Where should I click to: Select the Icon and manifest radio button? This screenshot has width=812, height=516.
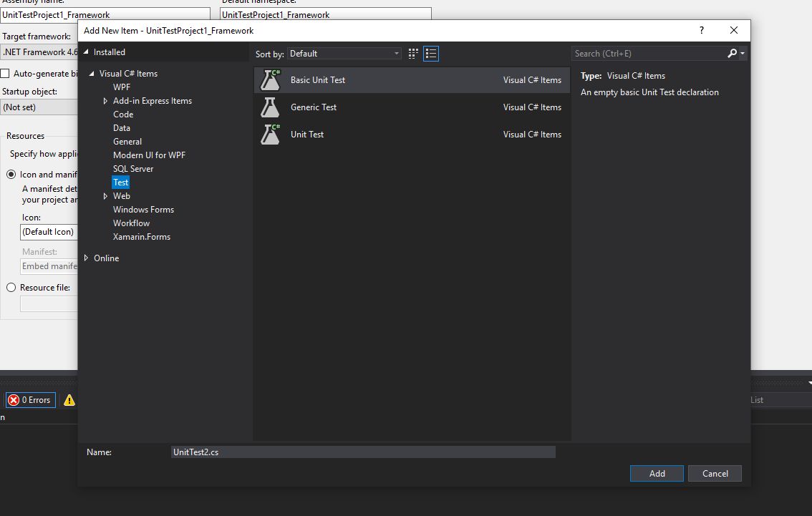click(11, 175)
